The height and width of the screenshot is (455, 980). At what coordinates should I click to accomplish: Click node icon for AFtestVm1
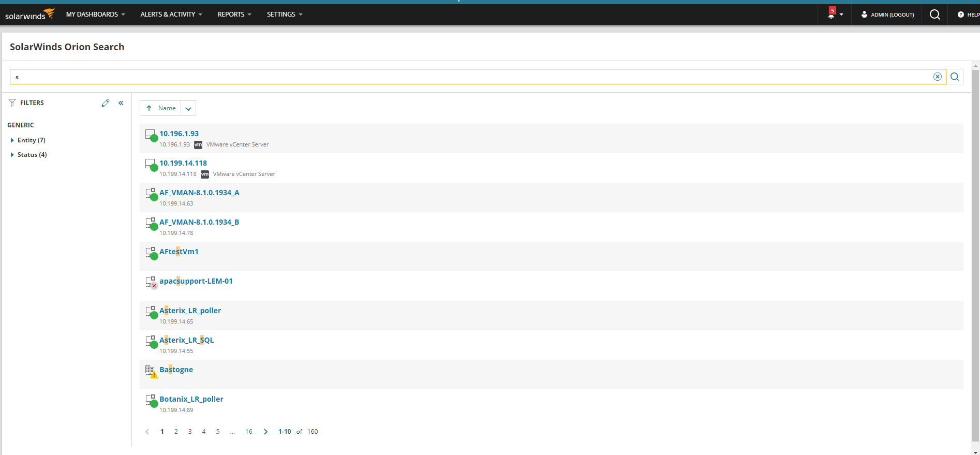click(x=151, y=254)
